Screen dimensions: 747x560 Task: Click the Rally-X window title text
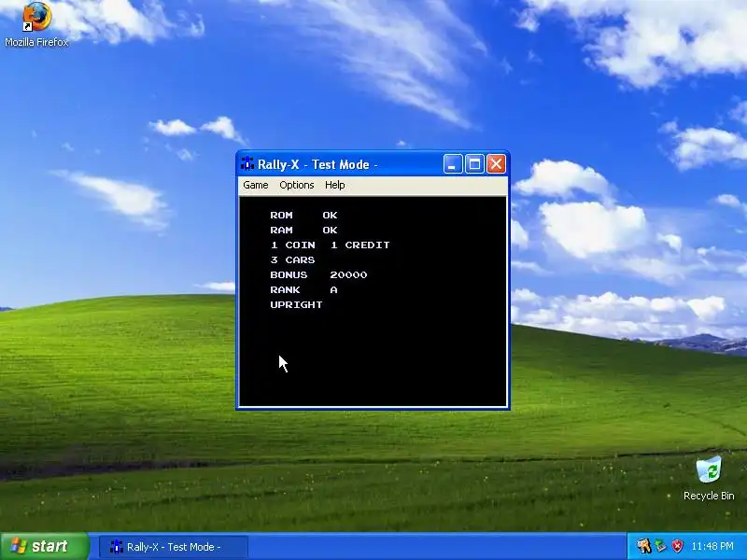click(x=317, y=165)
